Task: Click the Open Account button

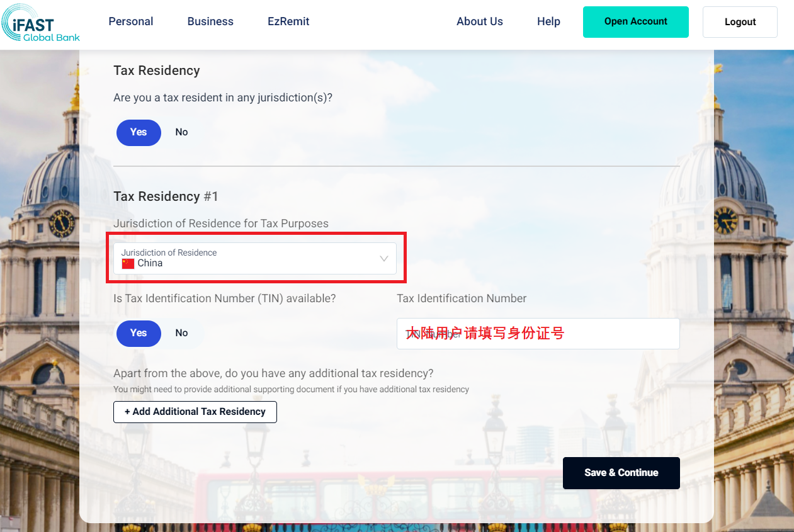Action: [x=635, y=22]
